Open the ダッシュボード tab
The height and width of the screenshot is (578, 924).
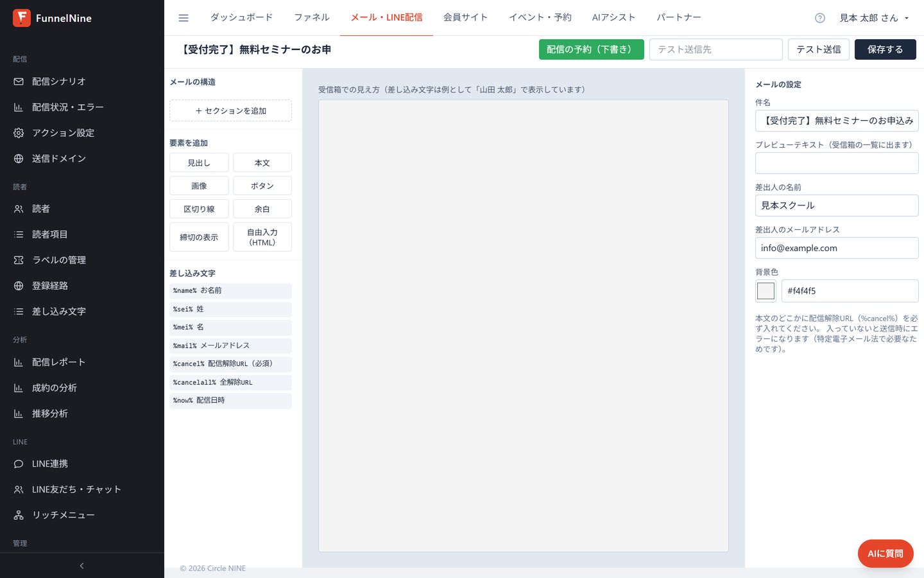click(x=242, y=17)
